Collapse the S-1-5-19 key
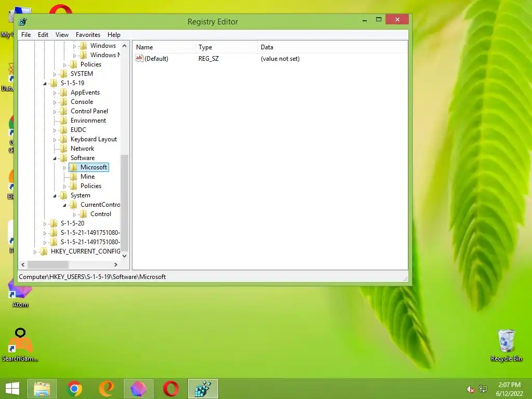This screenshot has height=399, width=532. tap(45, 84)
